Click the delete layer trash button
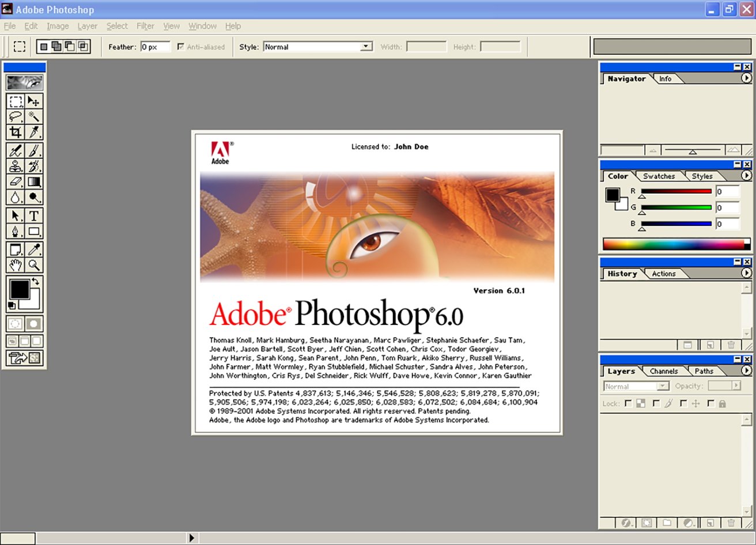The height and width of the screenshot is (545, 756). click(x=731, y=522)
